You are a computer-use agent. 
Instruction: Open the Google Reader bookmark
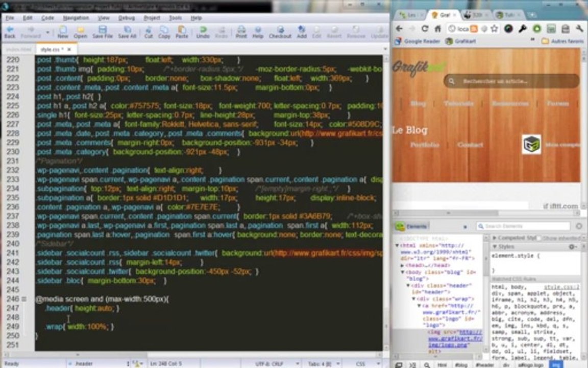point(418,41)
